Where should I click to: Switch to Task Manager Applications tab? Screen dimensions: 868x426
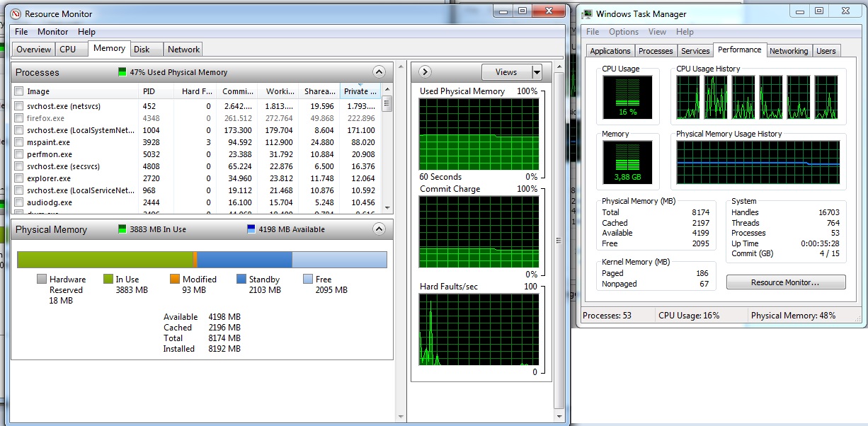[610, 51]
